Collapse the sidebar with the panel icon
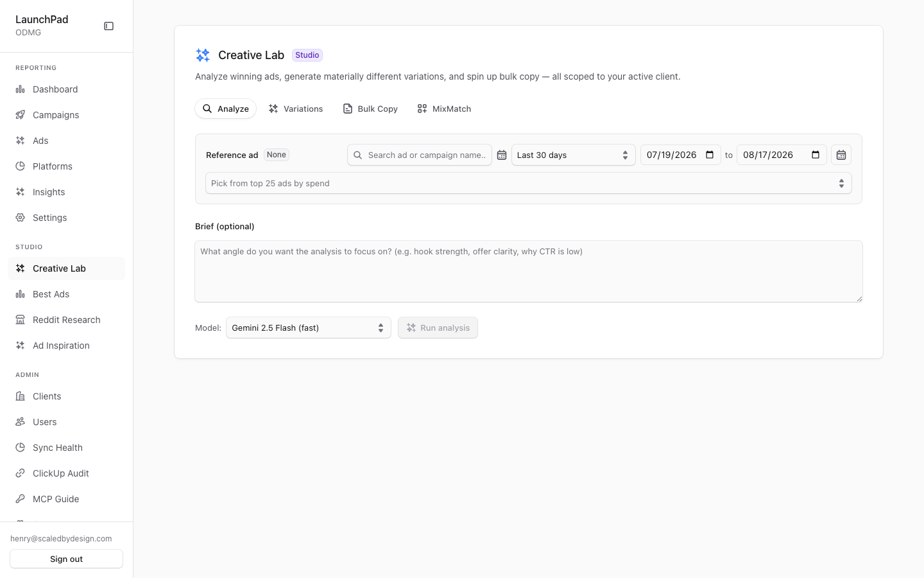The height and width of the screenshot is (578, 924). tap(109, 26)
